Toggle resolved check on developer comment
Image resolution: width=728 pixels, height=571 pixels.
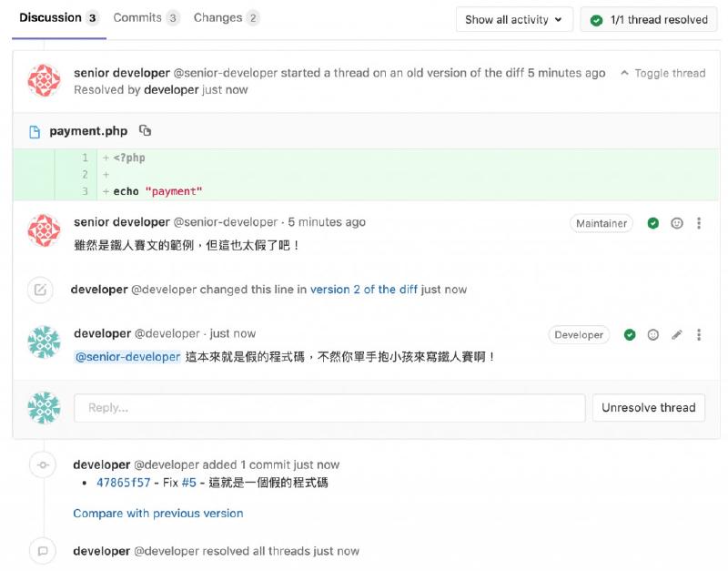coord(630,335)
